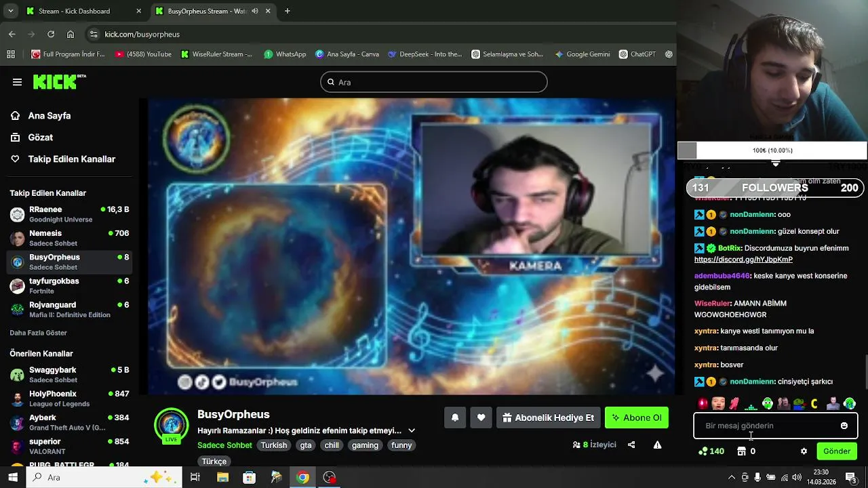Screen dimensions: 868x488
Task: Open tayfurgokbas channel in sidebar
Action: pyautogui.click(x=69, y=285)
